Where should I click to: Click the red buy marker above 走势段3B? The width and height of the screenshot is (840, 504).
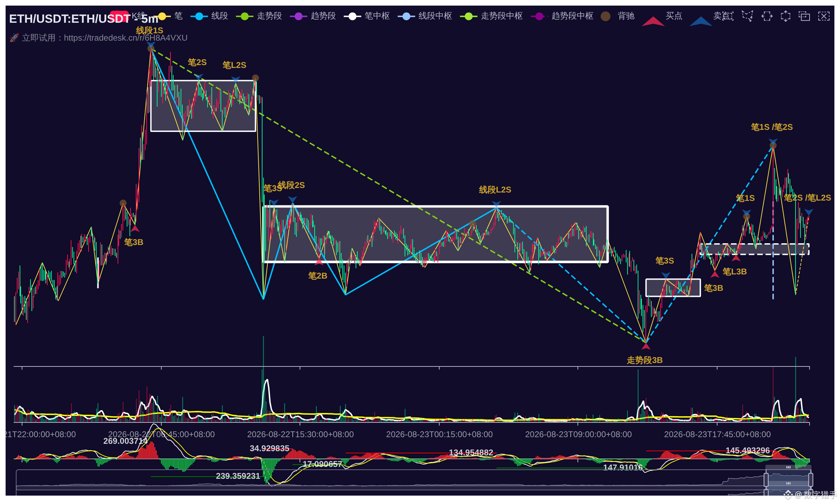[x=646, y=346]
